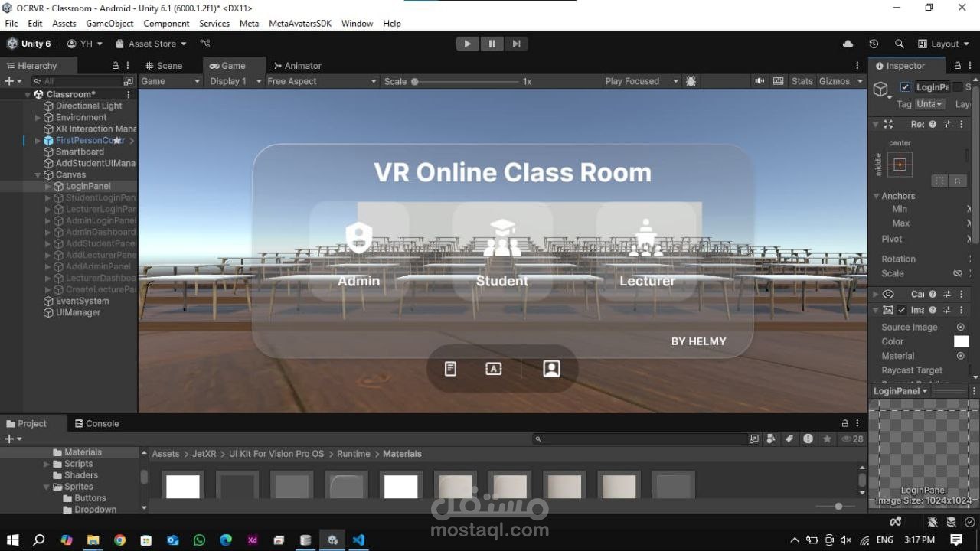Click the Runtime folder in the breadcrumb
This screenshot has width=980, height=551.
(x=354, y=454)
